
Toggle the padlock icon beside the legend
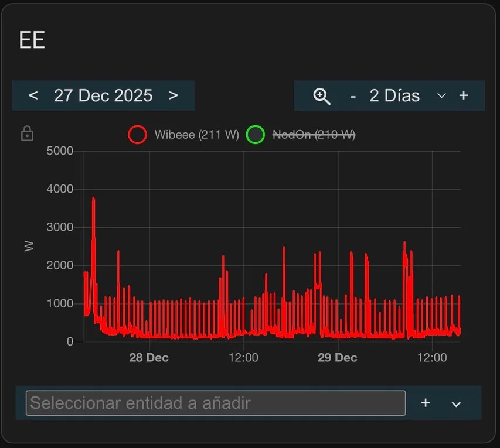click(x=27, y=134)
